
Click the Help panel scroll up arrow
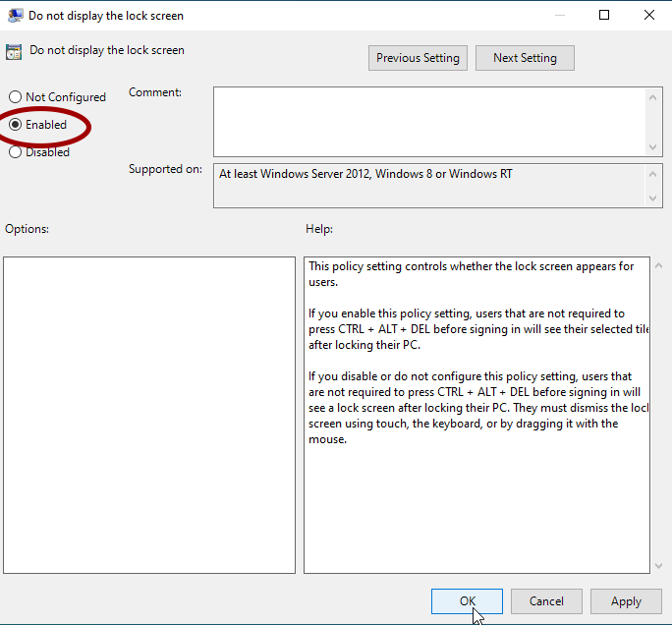(658, 265)
